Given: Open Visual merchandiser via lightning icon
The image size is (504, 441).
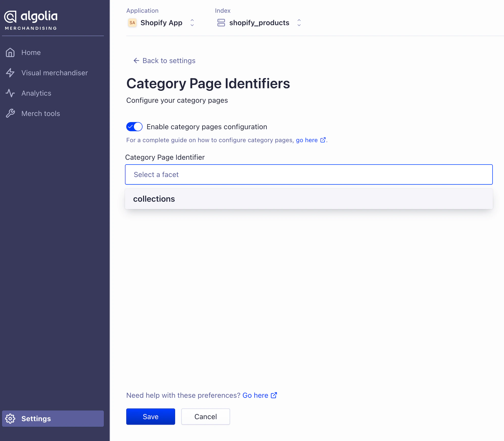Looking at the screenshot, I should pos(10,73).
